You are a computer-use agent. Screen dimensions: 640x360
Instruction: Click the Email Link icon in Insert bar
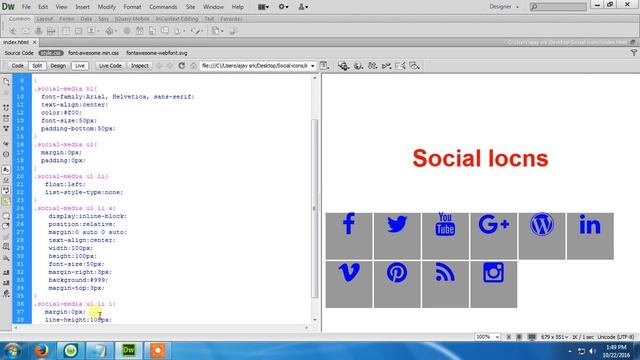(25, 31)
